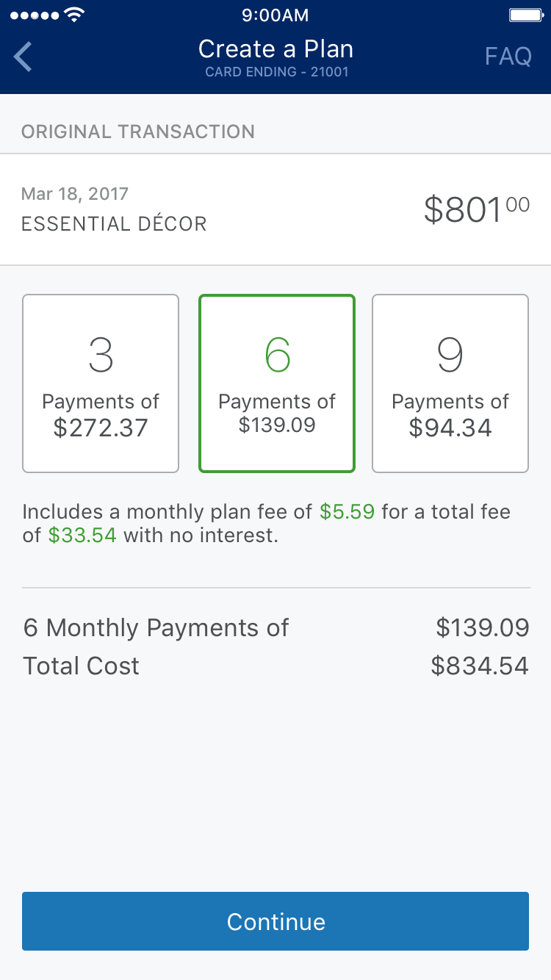Tap the Original Transaction section header

(x=138, y=132)
